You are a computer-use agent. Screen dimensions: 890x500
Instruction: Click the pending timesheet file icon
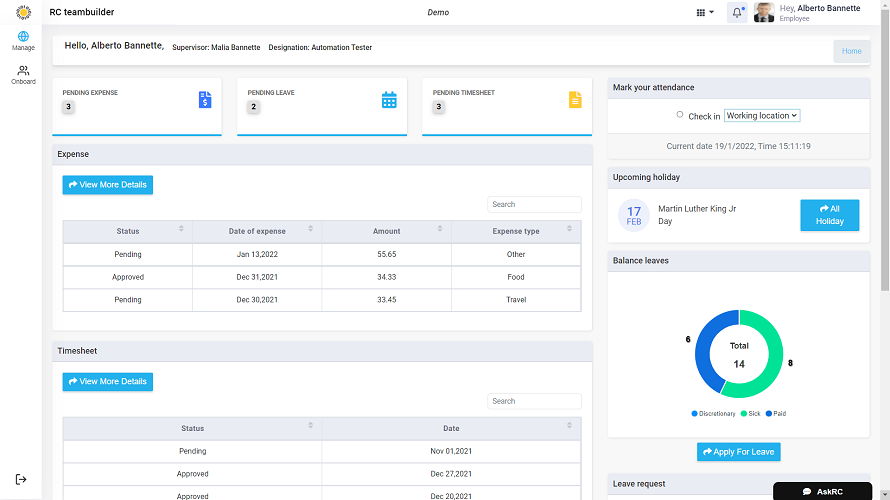click(x=574, y=99)
